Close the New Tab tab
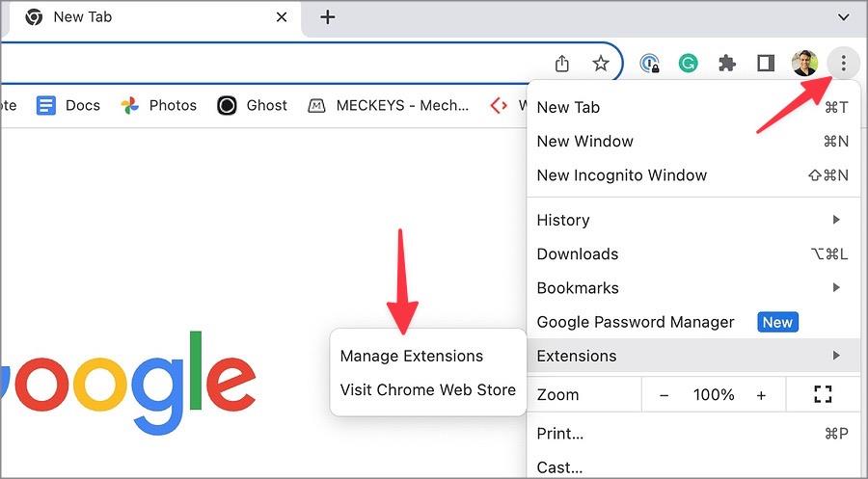The image size is (868, 479). pyautogui.click(x=282, y=17)
